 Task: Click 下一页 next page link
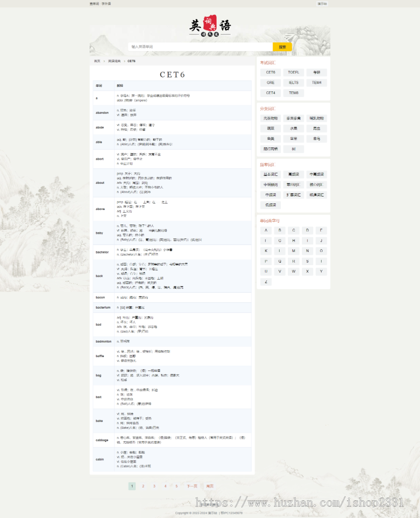(x=192, y=486)
